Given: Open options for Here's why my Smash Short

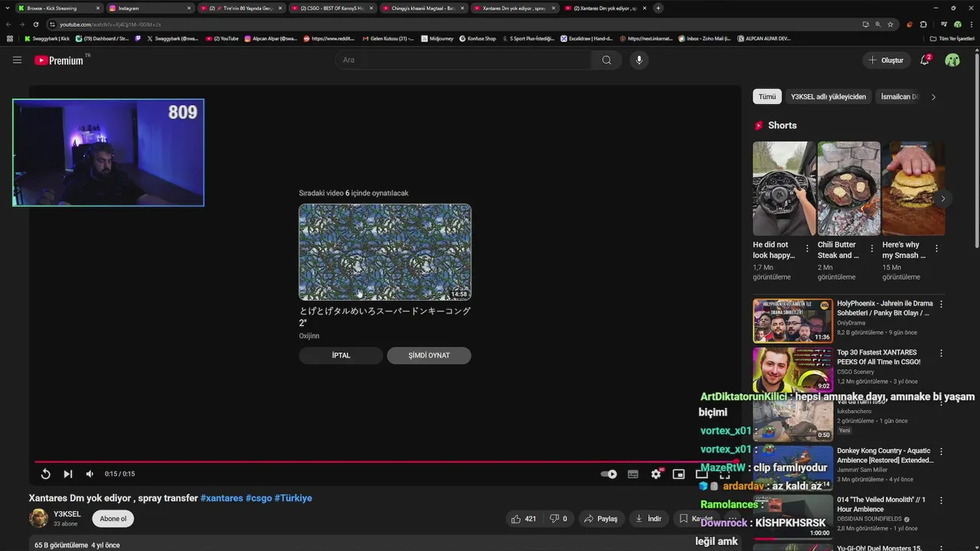Looking at the screenshot, I should 936,249.
